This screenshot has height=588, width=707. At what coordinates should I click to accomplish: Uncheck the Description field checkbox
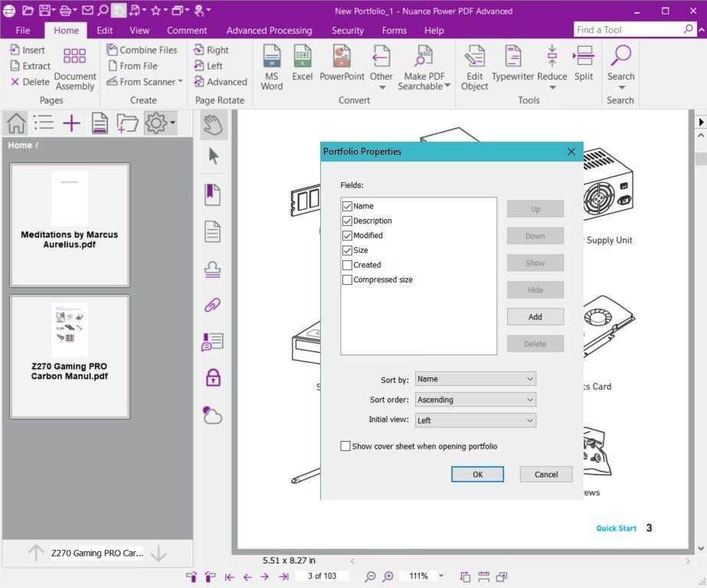347,220
